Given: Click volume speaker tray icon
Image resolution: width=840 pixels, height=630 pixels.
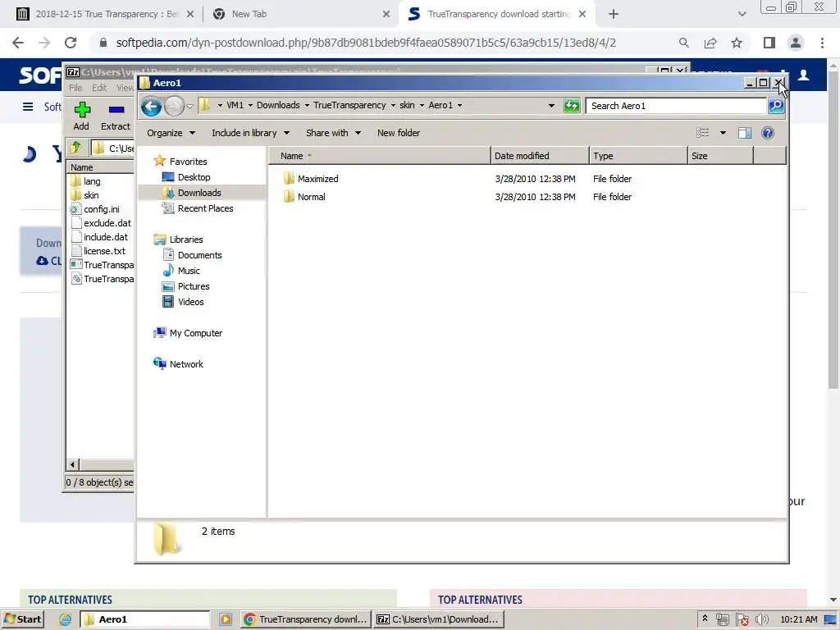Looking at the screenshot, I should [x=762, y=619].
